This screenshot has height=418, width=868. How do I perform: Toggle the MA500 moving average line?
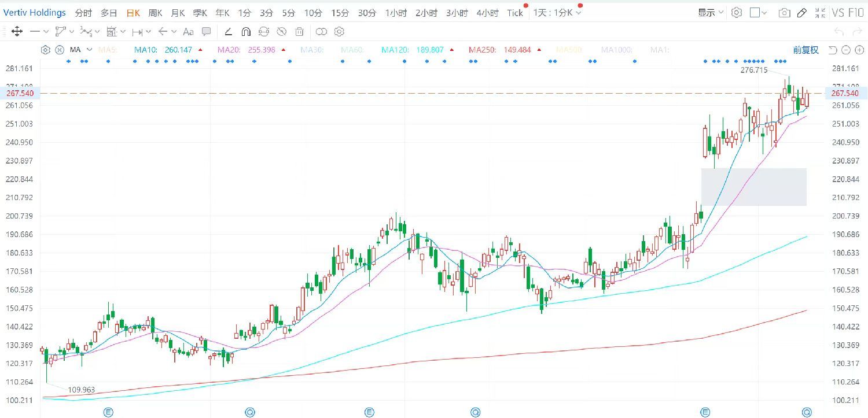point(568,50)
